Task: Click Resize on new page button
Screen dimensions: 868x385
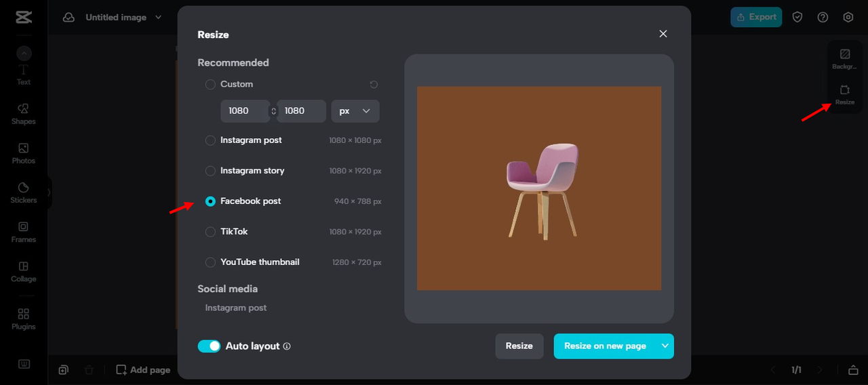Action: 605,346
